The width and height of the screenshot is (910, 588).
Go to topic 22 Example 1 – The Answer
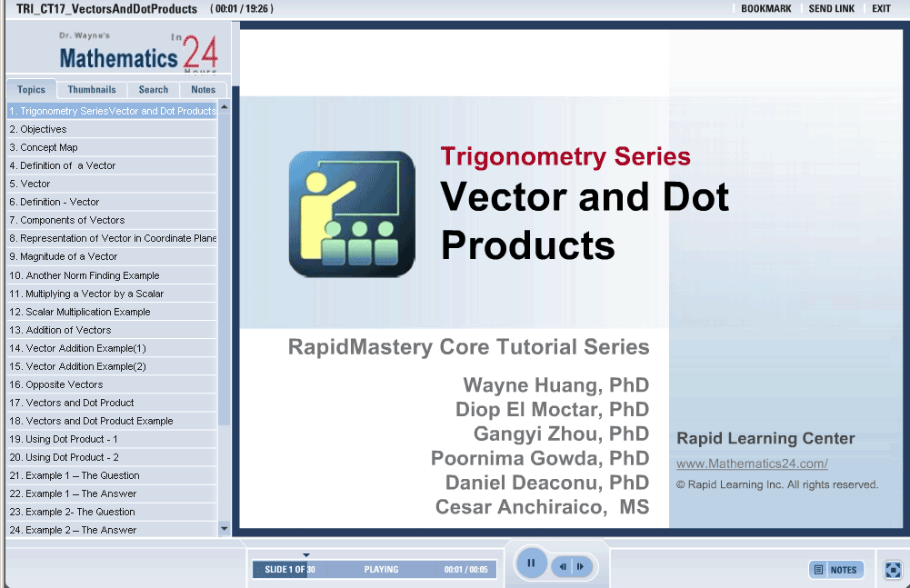pos(112,493)
